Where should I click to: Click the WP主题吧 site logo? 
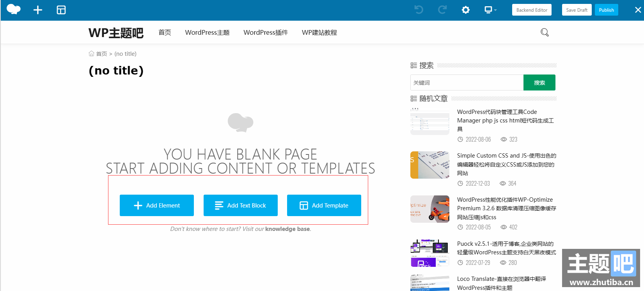coord(116,33)
